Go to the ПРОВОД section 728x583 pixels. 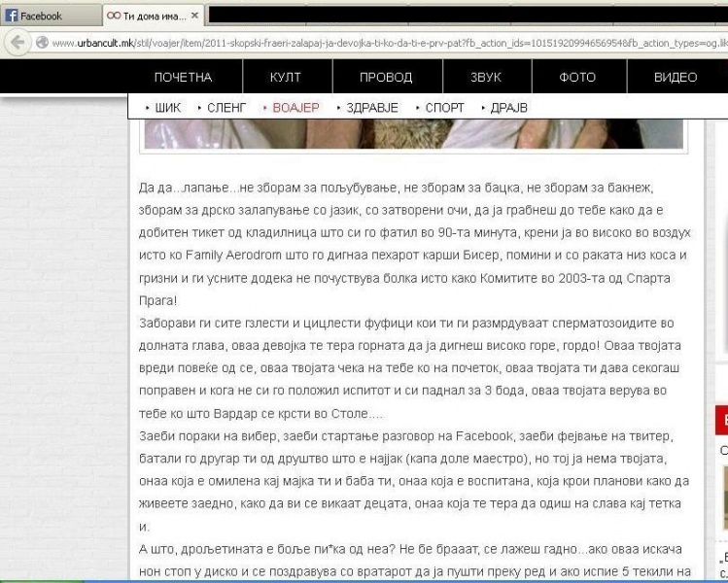385,78
